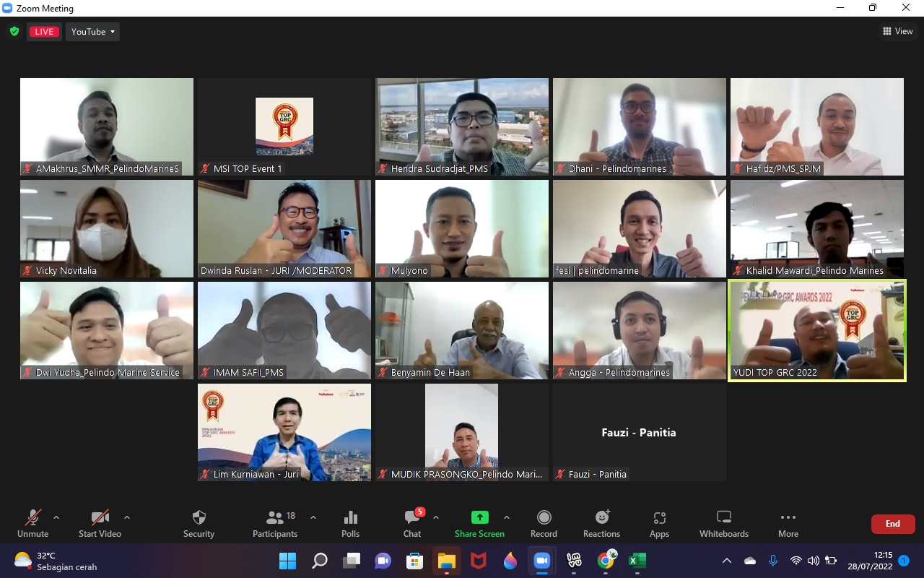The height and width of the screenshot is (578, 924).
Task: Click the green encryption shield icon
Action: coord(14,32)
